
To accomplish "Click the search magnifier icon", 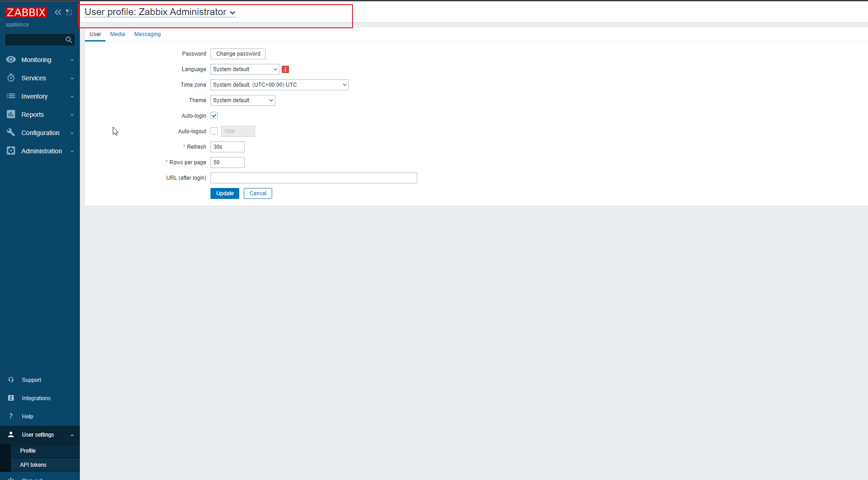I will 69,40.
